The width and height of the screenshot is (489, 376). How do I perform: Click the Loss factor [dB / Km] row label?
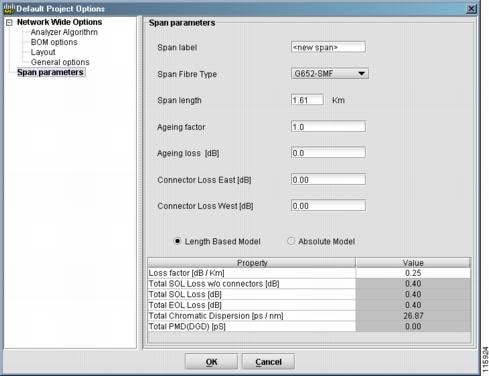(186, 273)
